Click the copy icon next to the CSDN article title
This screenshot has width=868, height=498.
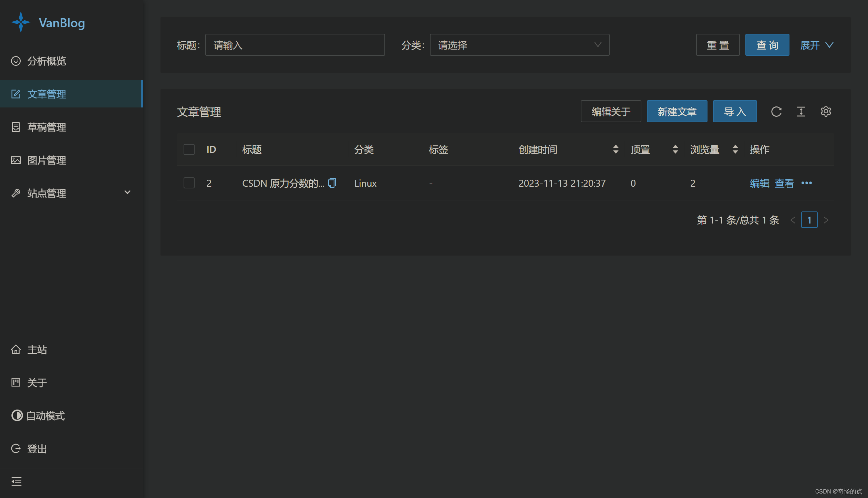(332, 183)
